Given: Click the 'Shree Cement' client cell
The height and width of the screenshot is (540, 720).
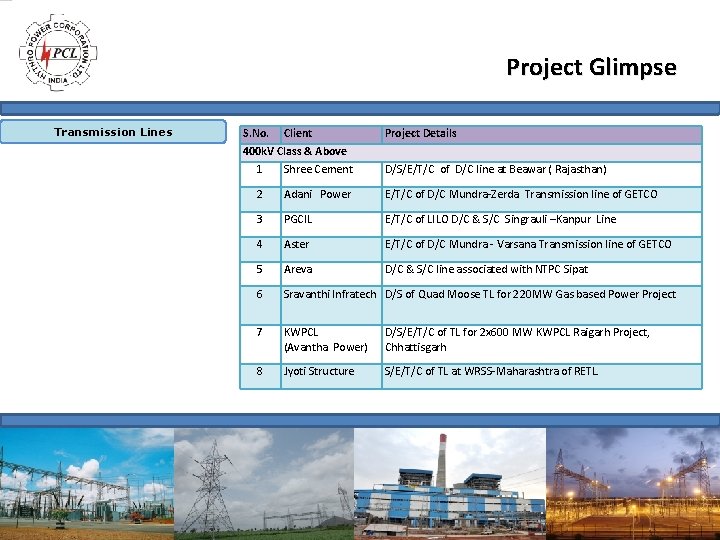Looking at the screenshot, I should click(331, 174).
